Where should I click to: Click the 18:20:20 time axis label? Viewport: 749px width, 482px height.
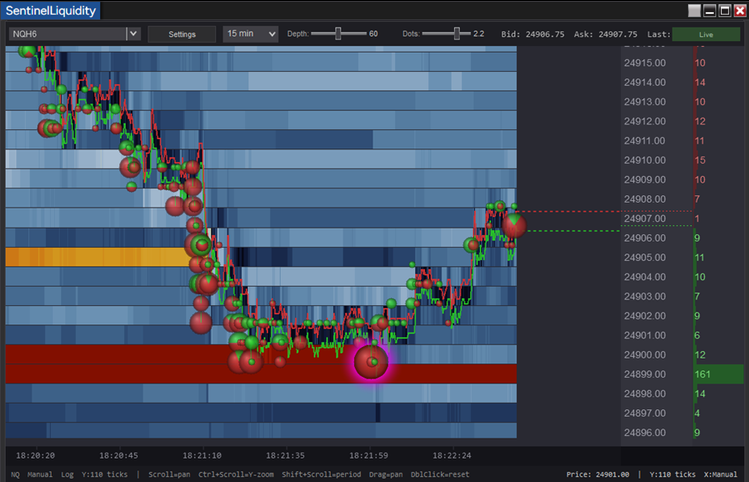pyautogui.click(x=35, y=456)
